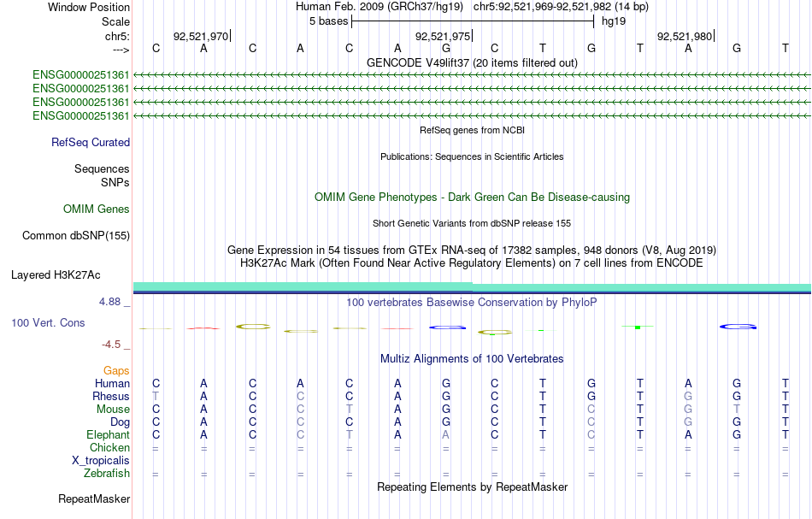Click the -4.5 lower axis value

[111, 345]
